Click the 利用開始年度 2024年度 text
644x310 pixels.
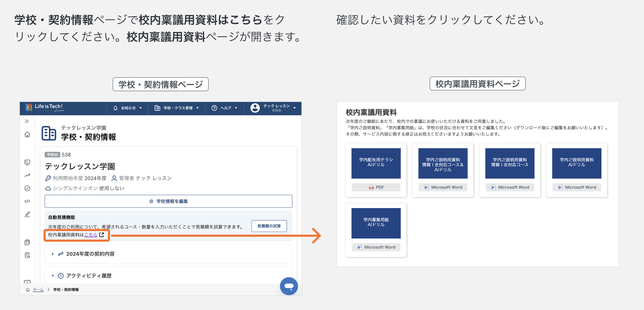tap(80, 178)
